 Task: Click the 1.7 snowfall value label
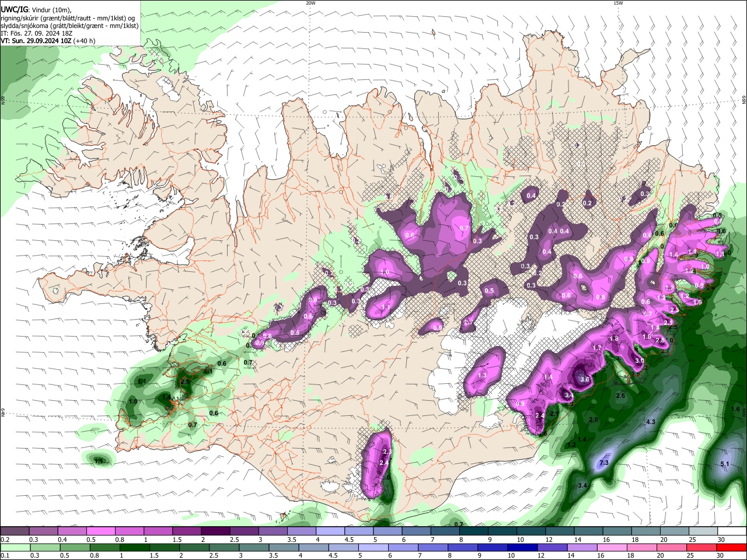coord(597,348)
